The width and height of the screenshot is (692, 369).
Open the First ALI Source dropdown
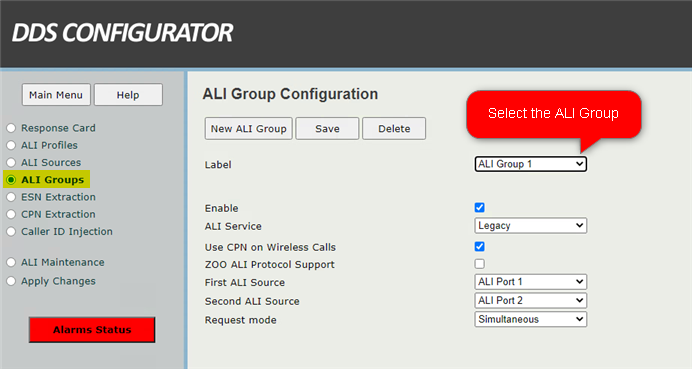click(x=530, y=282)
